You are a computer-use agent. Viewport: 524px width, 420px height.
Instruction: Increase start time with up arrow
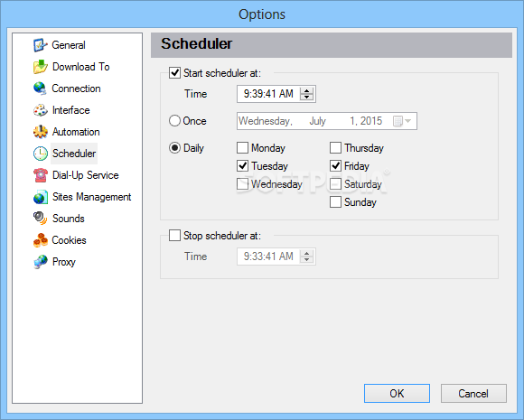pyautogui.click(x=307, y=90)
